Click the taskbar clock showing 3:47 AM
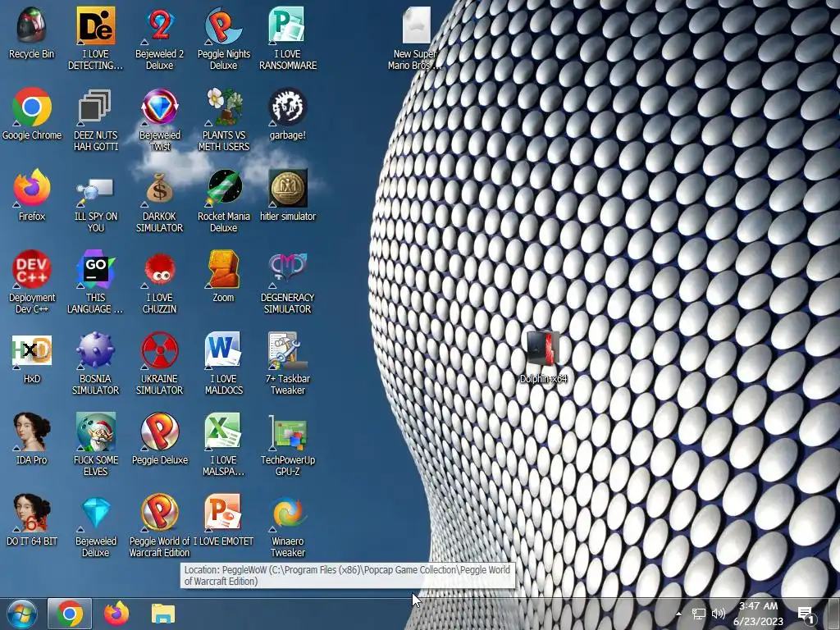This screenshot has height=630, width=840. click(758, 614)
